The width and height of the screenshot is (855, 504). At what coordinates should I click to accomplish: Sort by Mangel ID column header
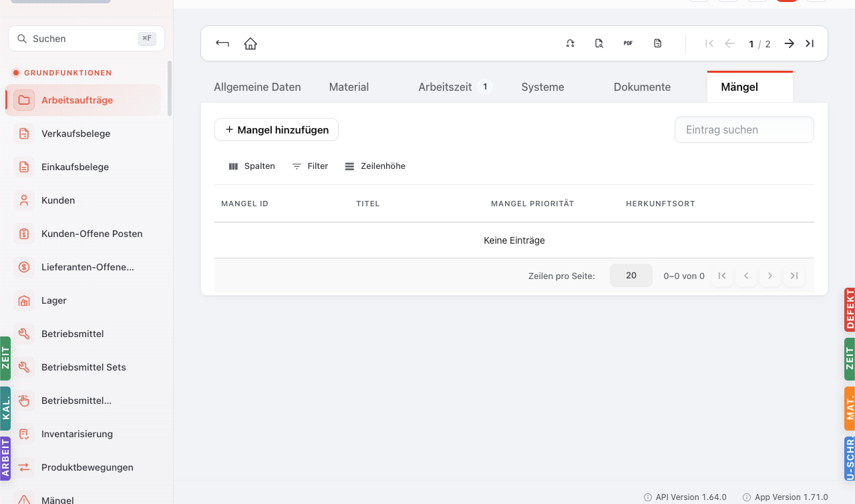245,204
